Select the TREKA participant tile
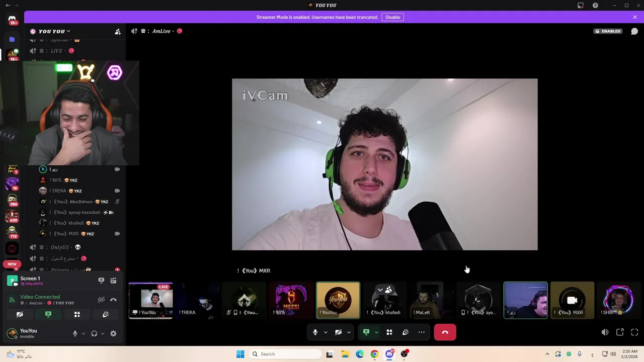 (x=197, y=300)
